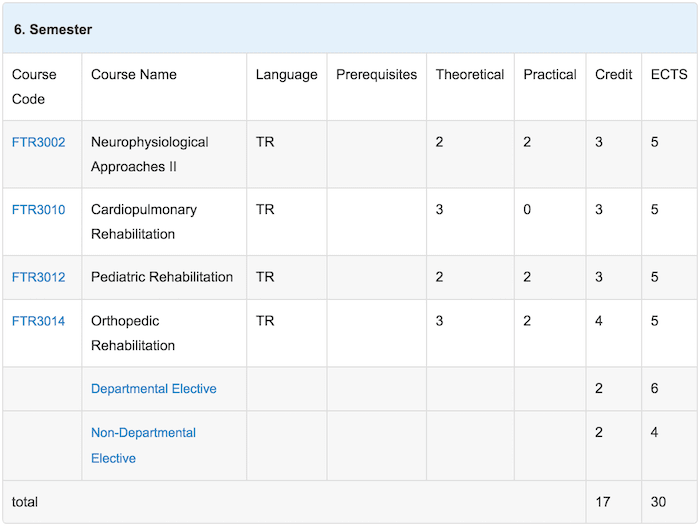The width and height of the screenshot is (700, 526).
Task: Click the 6. Semester header
Action: point(53,29)
